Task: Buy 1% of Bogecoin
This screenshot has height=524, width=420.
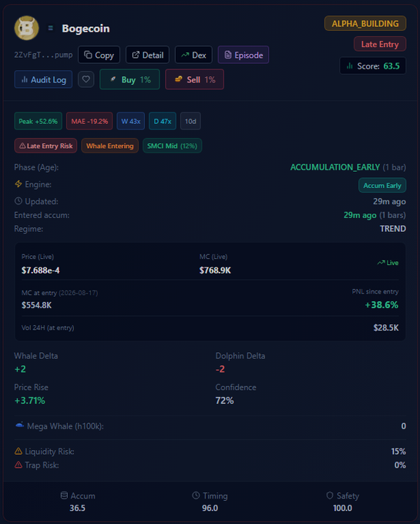Action: pyautogui.click(x=129, y=79)
